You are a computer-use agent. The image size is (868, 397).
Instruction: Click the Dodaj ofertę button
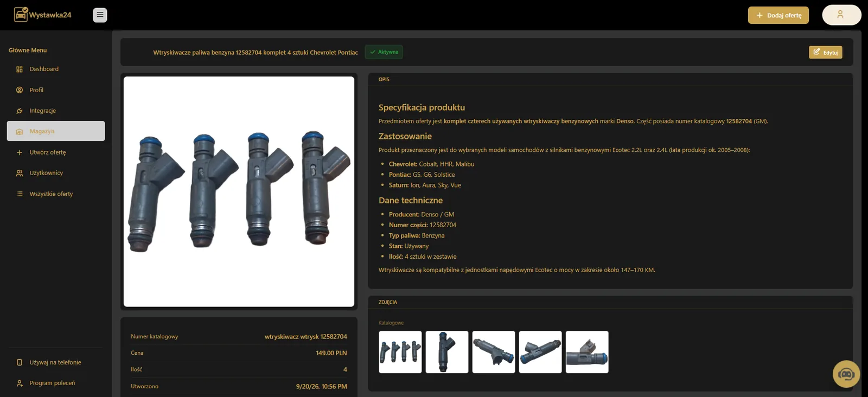pos(778,15)
